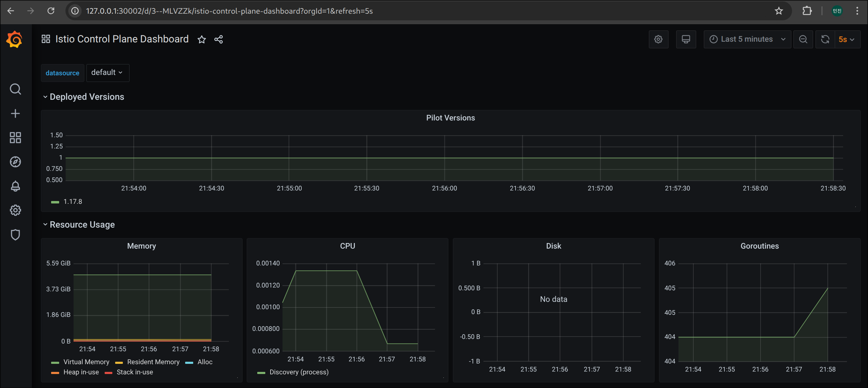Open the 5s refresh interval dropdown
The height and width of the screenshot is (388, 868).
point(847,39)
